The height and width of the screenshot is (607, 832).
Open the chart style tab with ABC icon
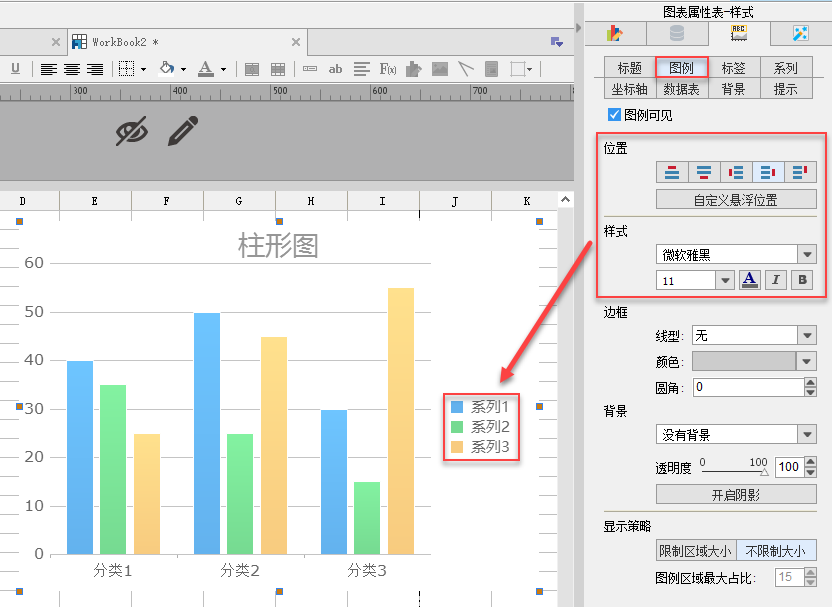coord(739,33)
